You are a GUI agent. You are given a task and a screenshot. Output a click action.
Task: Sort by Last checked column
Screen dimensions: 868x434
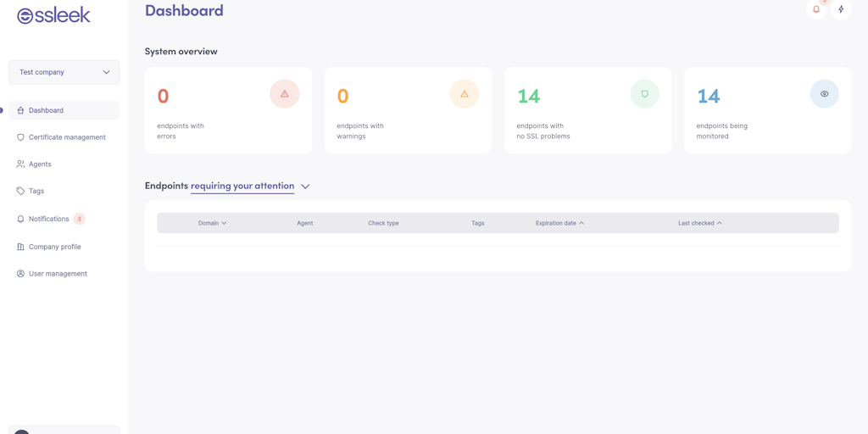699,223
